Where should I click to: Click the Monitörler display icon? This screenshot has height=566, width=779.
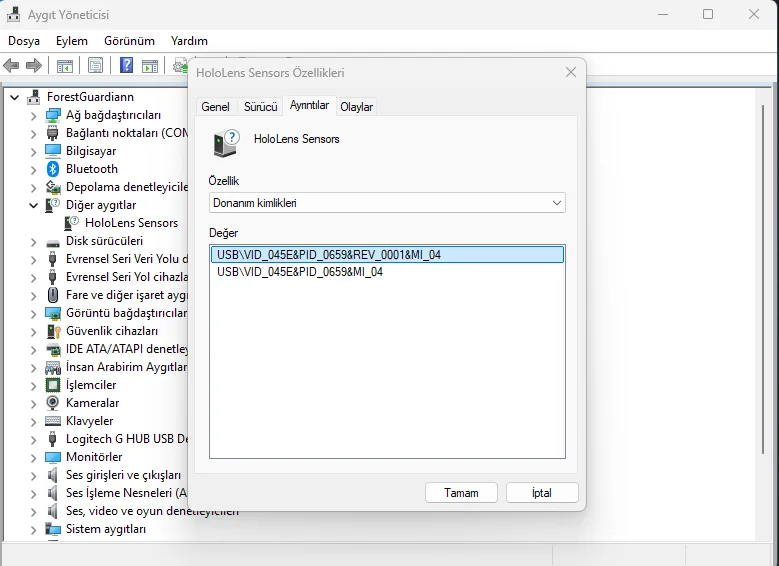[53, 457]
